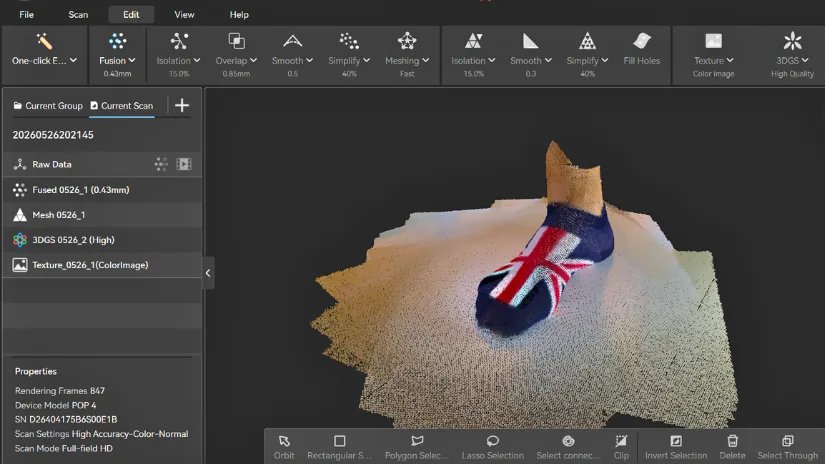Switch to the Current Scan tab
The height and width of the screenshot is (464, 825).
pyautogui.click(x=122, y=106)
